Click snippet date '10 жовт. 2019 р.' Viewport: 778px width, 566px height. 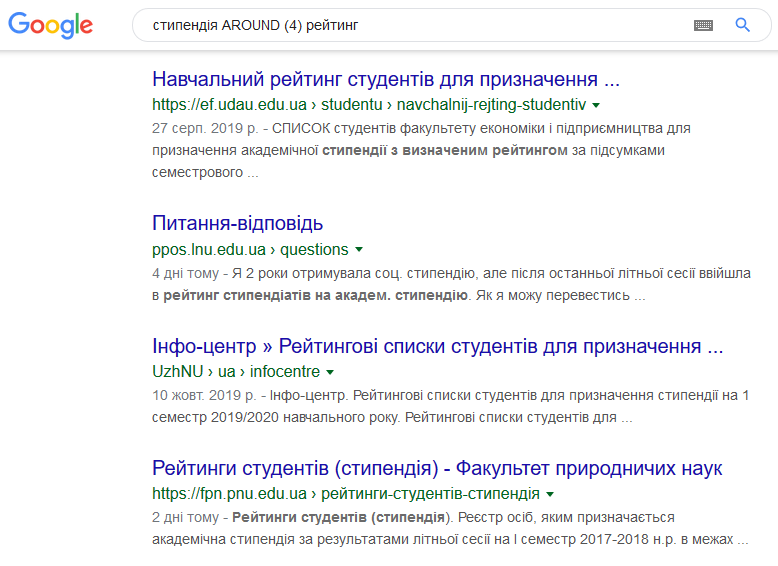[204, 395]
